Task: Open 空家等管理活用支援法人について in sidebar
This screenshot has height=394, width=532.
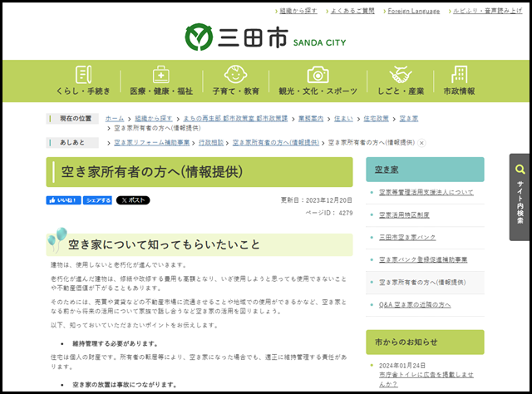Action: click(426, 192)
